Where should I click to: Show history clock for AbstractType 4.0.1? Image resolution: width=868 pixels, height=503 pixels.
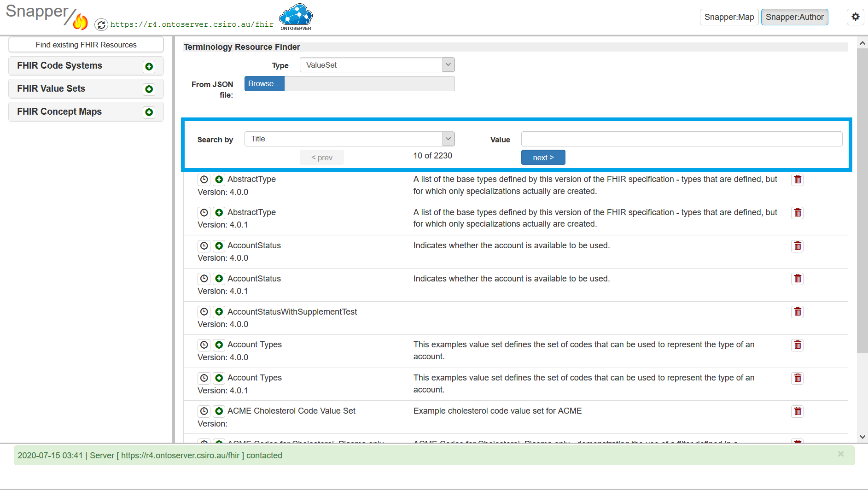point(204,213)
